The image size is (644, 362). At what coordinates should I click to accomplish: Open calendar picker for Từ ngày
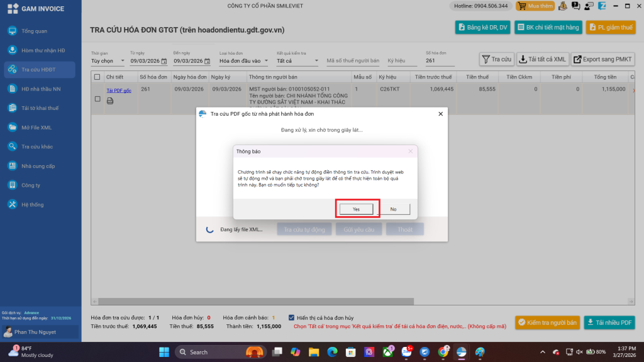(164, 61)
